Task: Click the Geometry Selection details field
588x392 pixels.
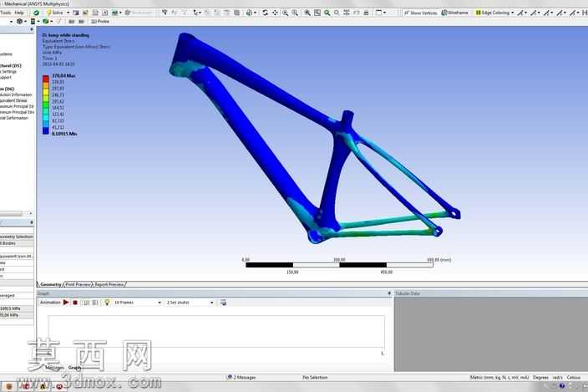Action: 17,237
